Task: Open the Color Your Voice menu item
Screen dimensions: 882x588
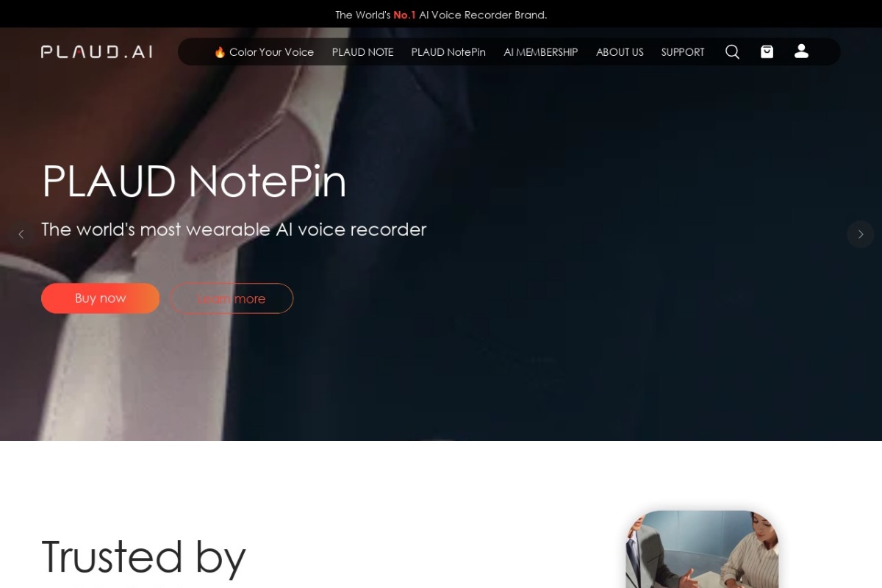Action: coord(264,52)
